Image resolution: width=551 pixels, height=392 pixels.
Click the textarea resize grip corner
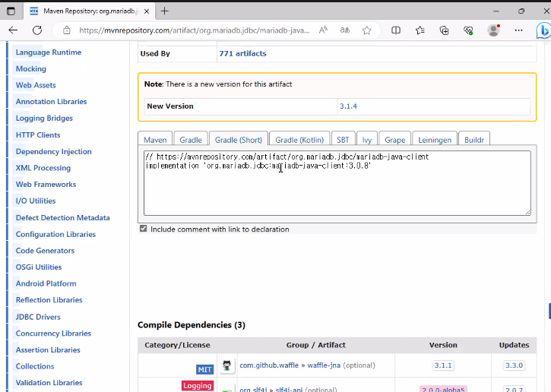point(527,212)
